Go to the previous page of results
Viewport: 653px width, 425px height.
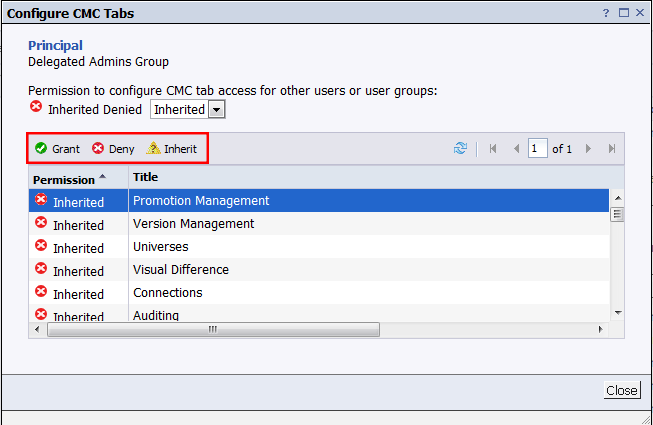tap(516, 149)
